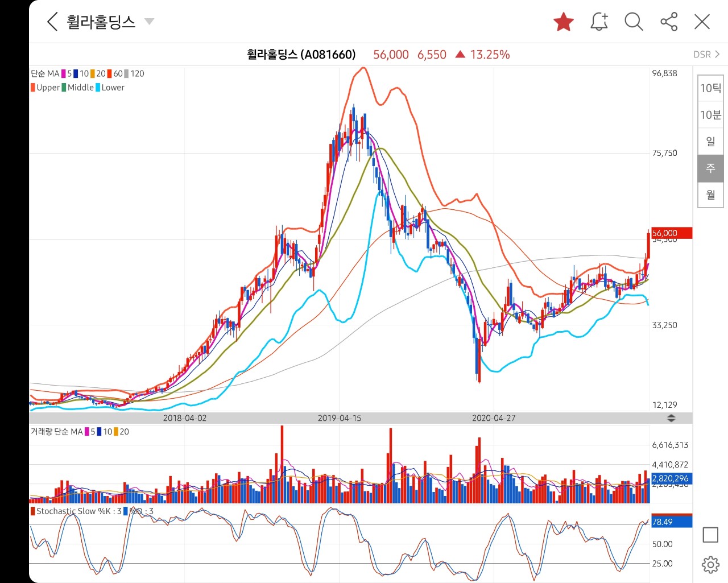Select the 10분 interval
This screenshot has height=583, width=728.
coord(710,115)
